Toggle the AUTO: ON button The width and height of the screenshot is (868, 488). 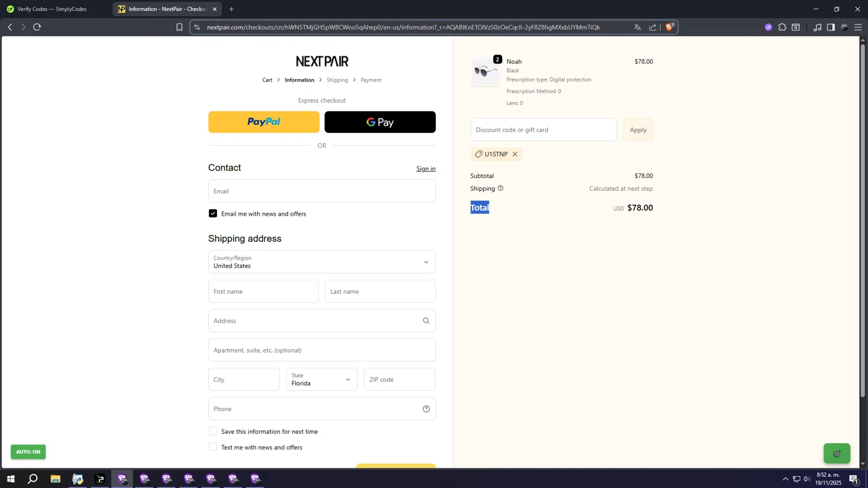28,452
